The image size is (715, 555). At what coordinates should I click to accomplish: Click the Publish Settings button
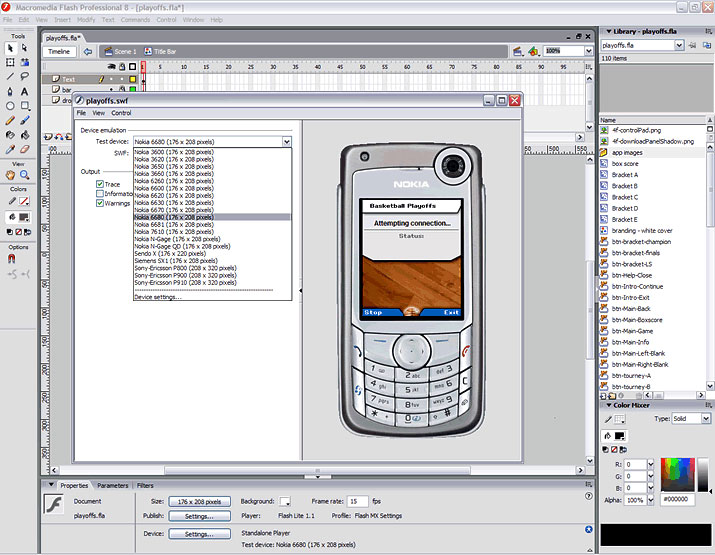pyautogui.click(x=199, y=517)
